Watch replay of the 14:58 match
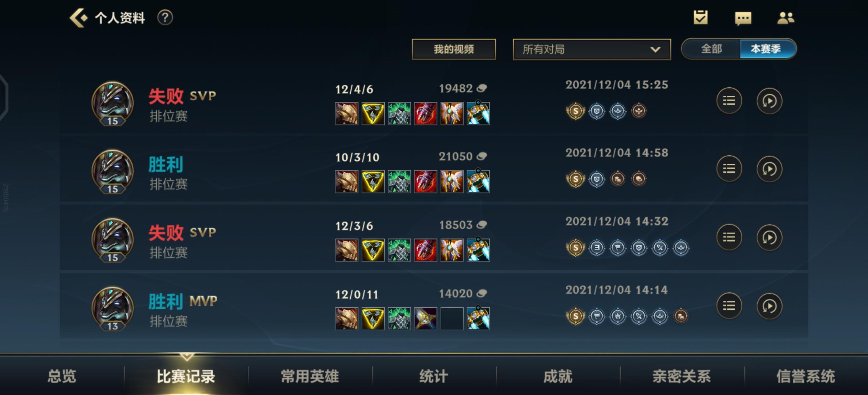This screenshot has height=395, width=868. (x=769, y=169)
